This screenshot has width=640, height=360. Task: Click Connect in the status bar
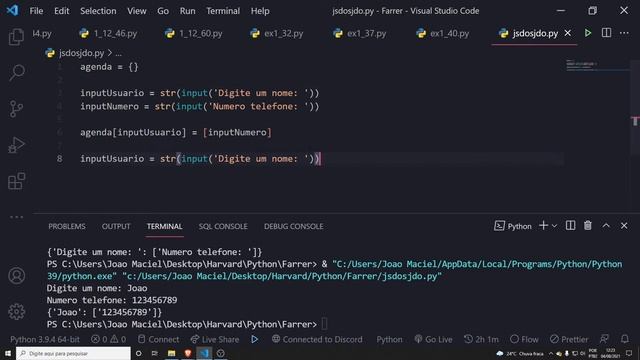158,339
